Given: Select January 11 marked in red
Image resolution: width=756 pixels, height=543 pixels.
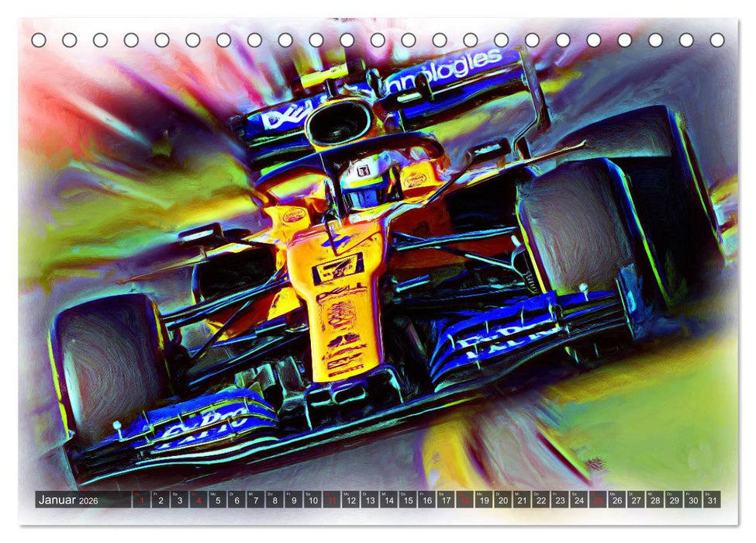Looking at the screenshot, I should 332,499.
